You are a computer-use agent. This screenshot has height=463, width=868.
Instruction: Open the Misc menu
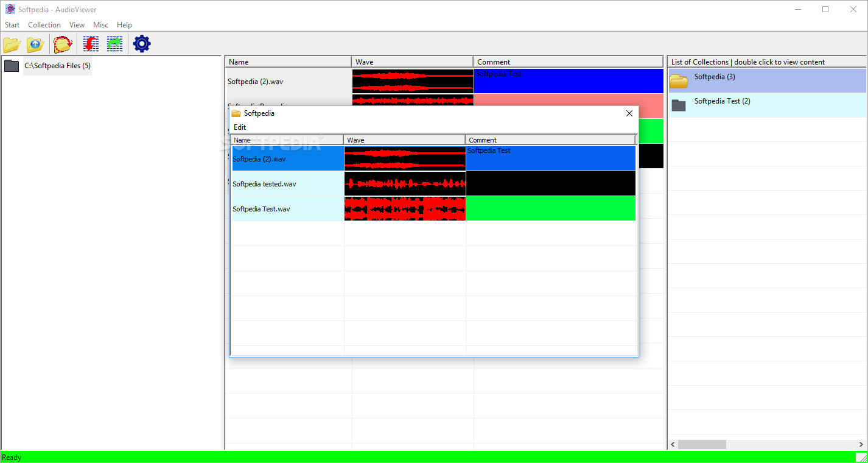pyautogui.click(x=100, y=24)
